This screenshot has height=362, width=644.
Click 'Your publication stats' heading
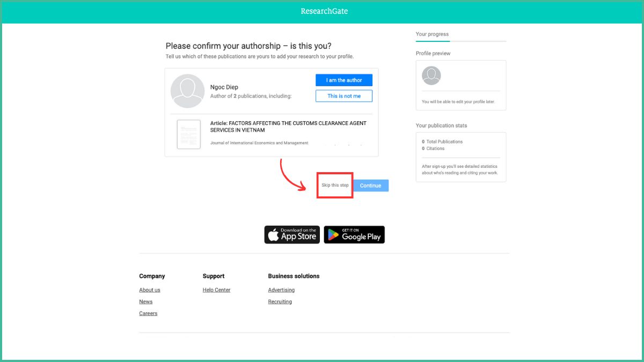(x=442, y=125)
